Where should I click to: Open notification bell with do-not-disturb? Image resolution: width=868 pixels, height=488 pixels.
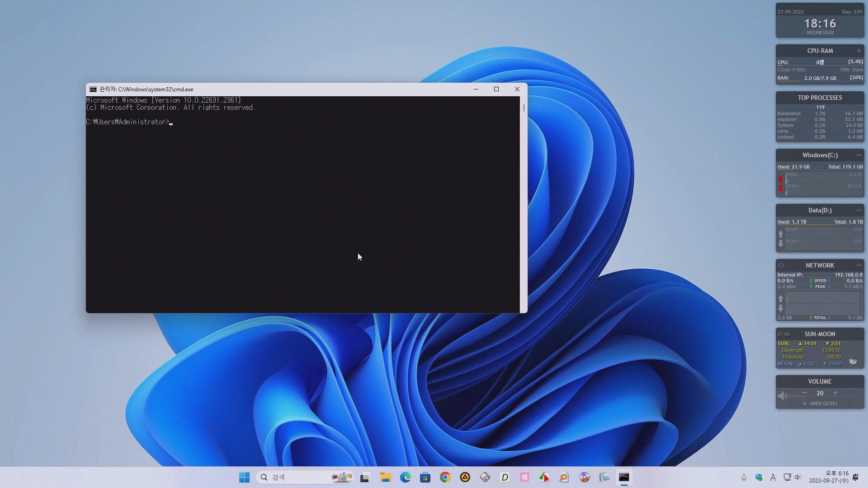tap(855, 477)
